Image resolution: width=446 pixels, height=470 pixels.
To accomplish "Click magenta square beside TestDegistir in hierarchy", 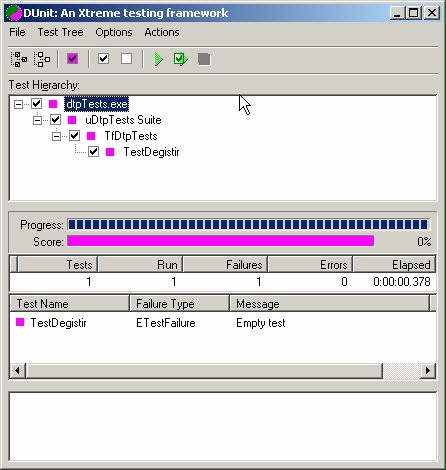I will coord(110,152).
